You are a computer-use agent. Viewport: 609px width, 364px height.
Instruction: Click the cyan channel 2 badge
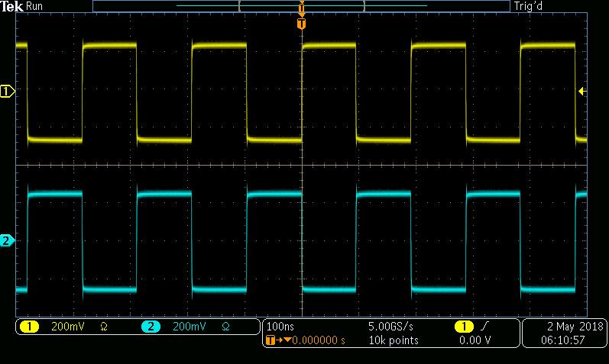tap(151, 327)
